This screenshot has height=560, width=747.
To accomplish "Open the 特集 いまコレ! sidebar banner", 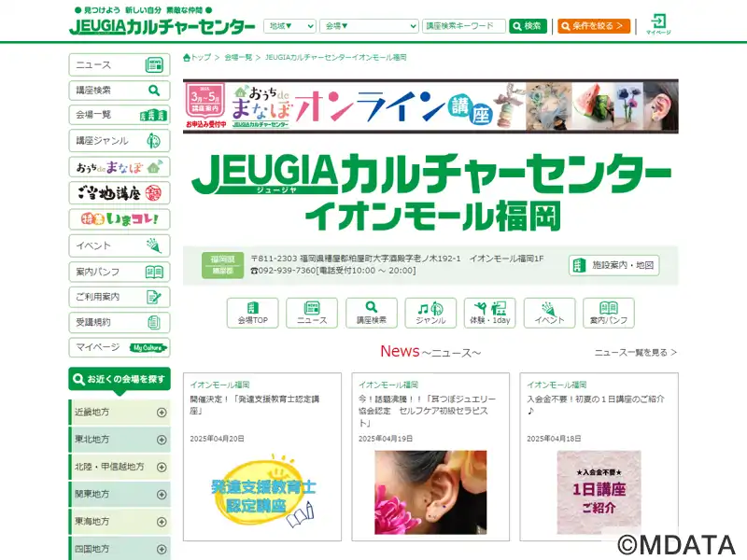I will pos(120,219).
